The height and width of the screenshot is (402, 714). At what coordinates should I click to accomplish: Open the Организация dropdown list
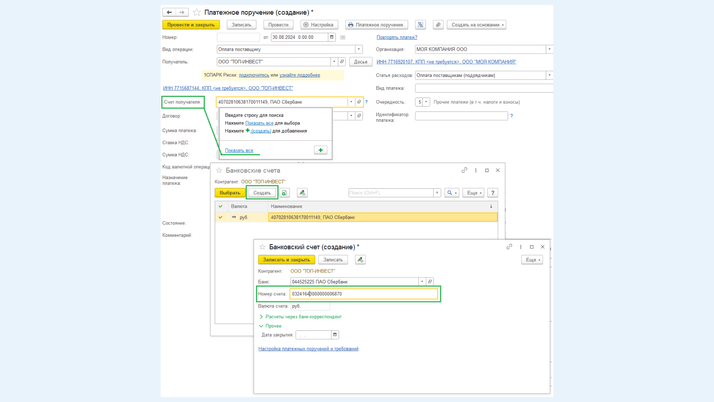[549, 49]
